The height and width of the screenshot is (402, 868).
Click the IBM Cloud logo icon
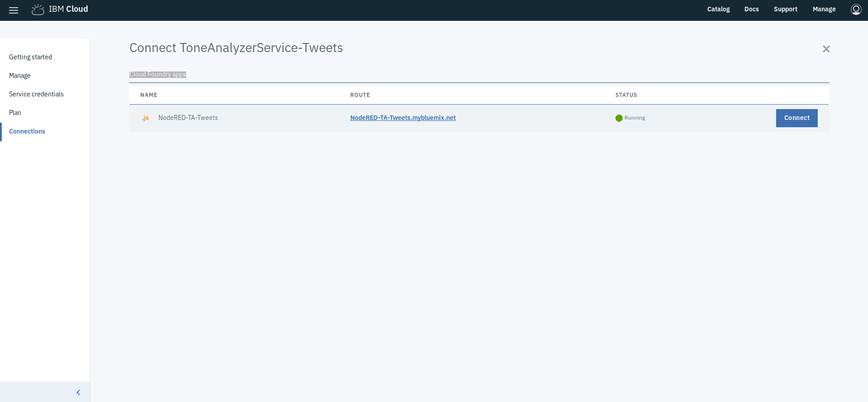click(38, 10)
